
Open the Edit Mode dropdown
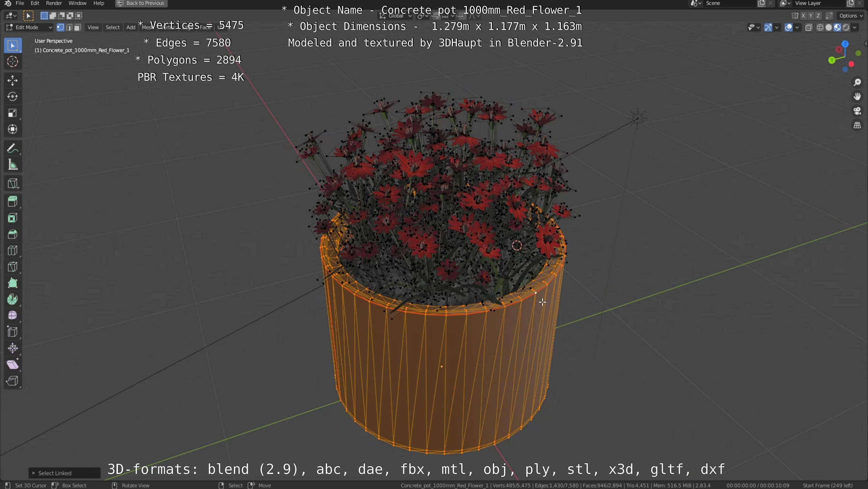click(x=29, y=27)
